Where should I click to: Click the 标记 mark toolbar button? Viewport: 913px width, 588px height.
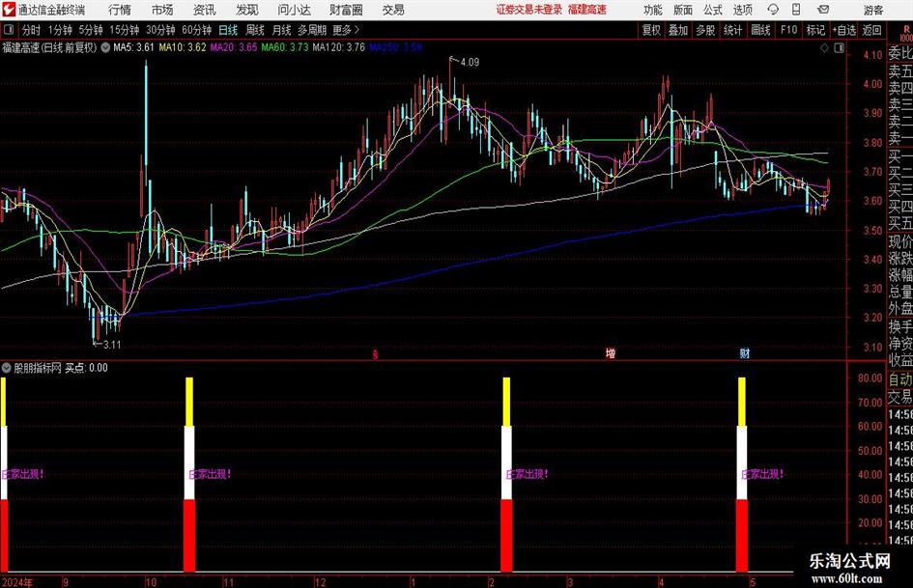[815, 30]
